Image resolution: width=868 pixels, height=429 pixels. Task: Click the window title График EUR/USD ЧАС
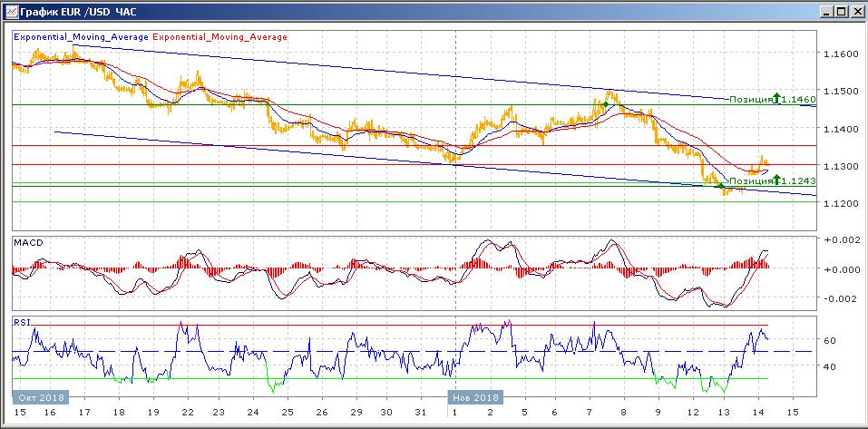pos(73,11)
